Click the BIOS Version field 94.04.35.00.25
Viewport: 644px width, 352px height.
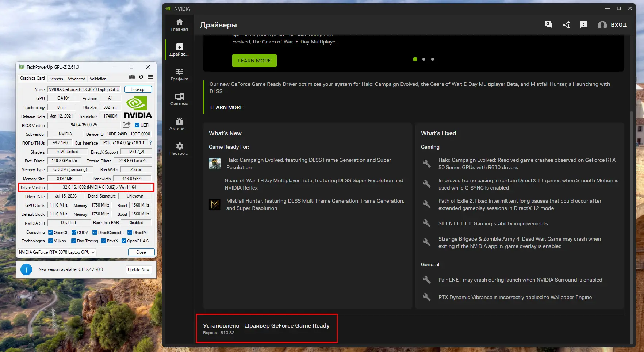[x=84, y=125]
